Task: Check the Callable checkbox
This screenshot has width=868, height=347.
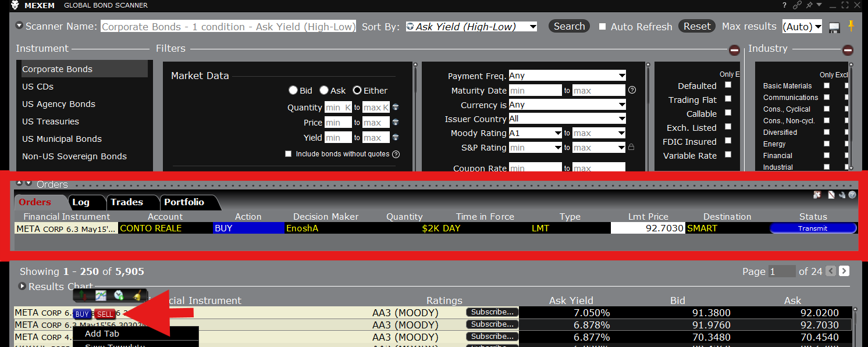Action: pos(728,113)
